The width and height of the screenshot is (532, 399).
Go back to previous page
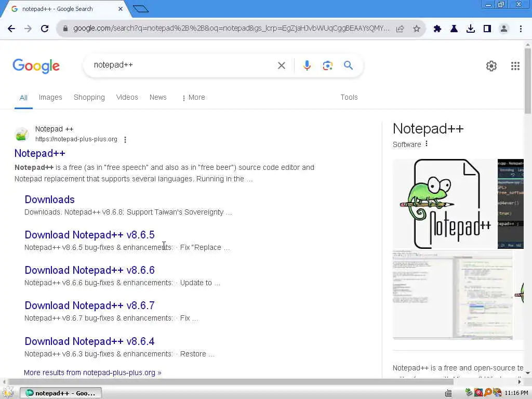[11, 29]
